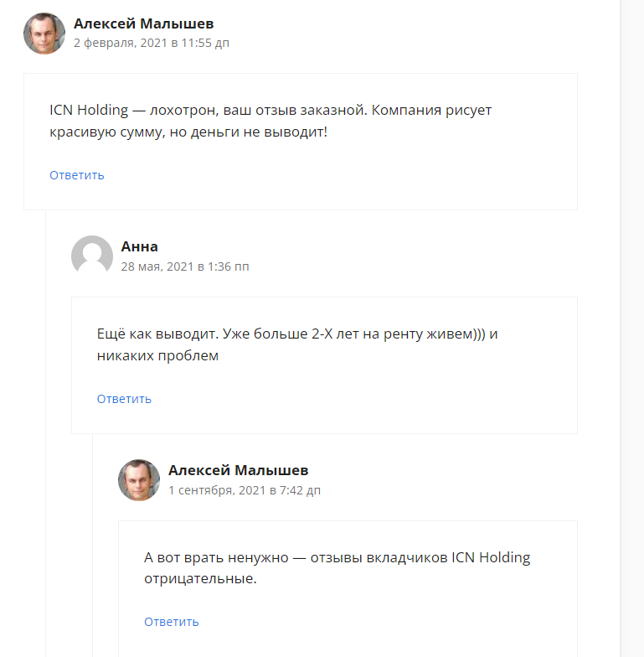Click Алексей Малышев's avatar on the September reply

click(x=139, y=480)
